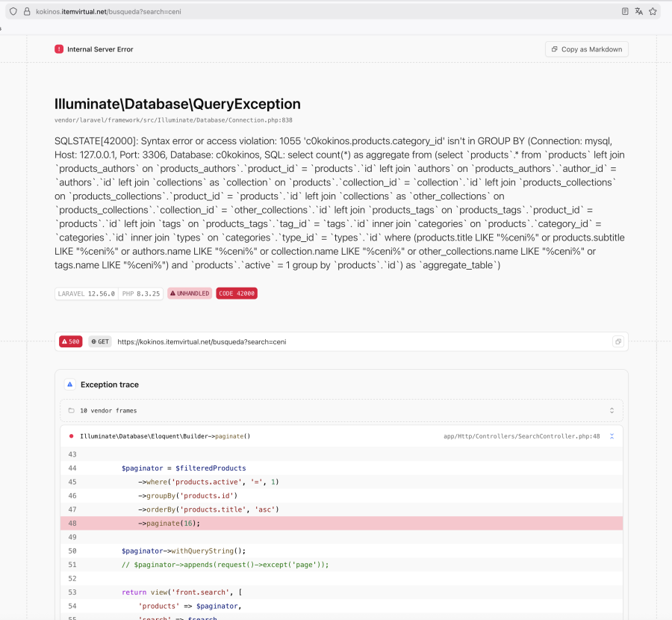672x620 pixels.
Task: Click the folder icon beside vendor frames
Action: (71, 410)
